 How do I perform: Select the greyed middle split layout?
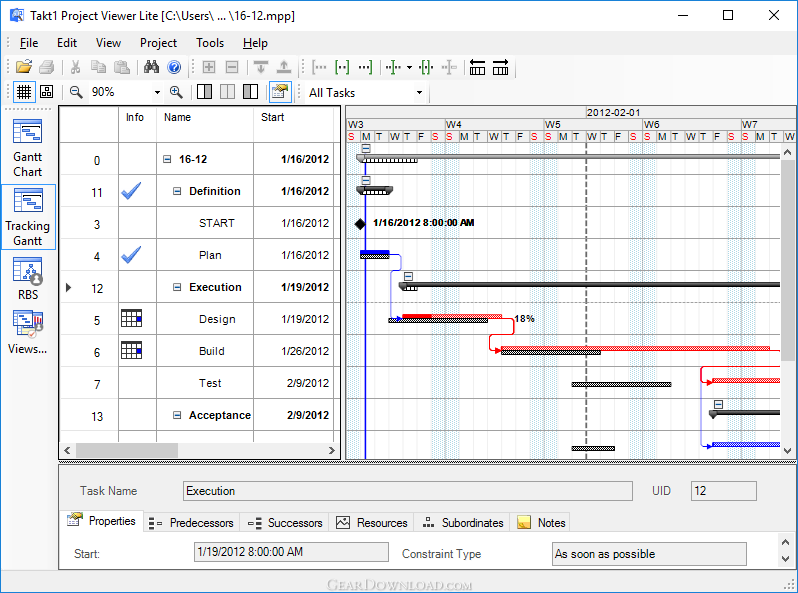click(x=227, y=92)
